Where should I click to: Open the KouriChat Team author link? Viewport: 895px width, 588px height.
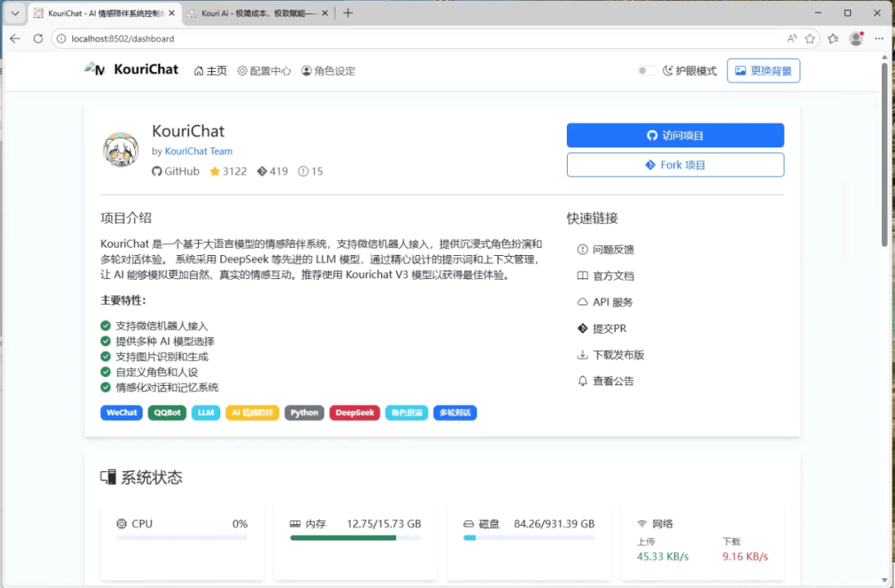coord(198,152)
